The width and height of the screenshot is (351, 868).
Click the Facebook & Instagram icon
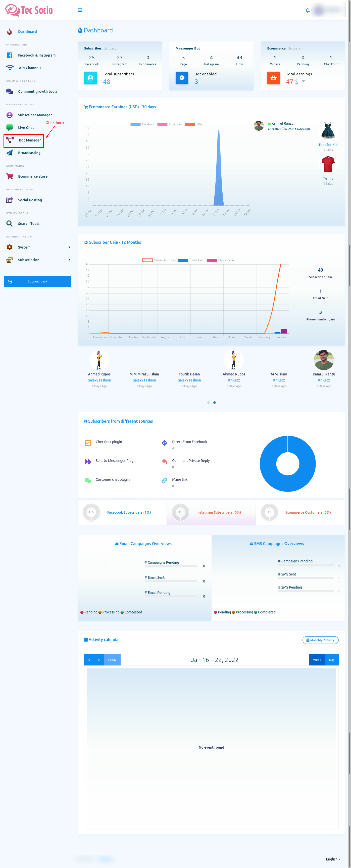[10, 55]
